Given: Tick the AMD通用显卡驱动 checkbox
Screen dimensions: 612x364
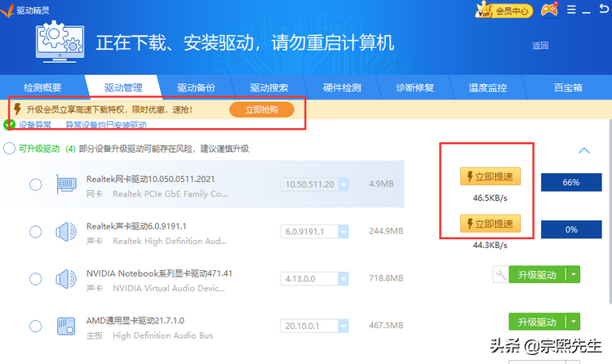Looking at the screenshot, I should (x=36, y=326).
